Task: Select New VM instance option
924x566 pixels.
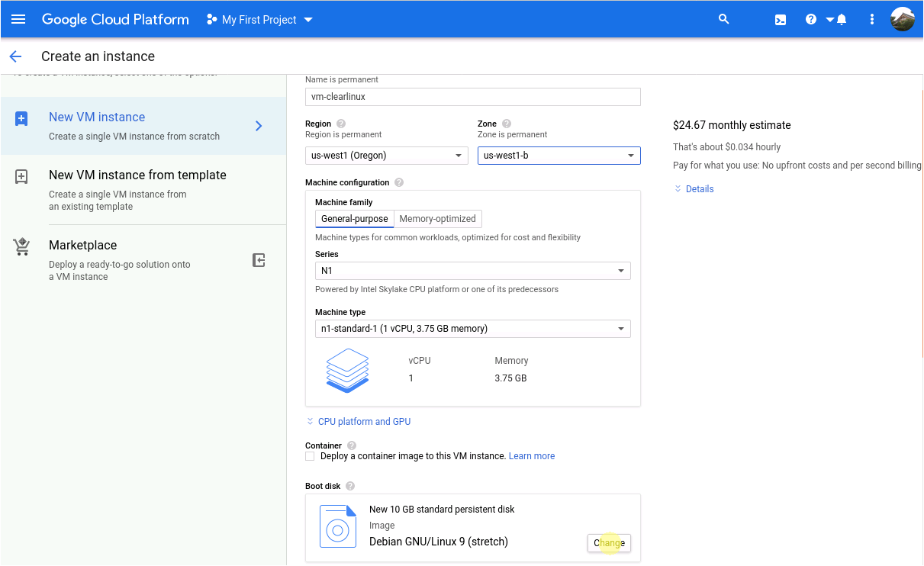Action: (143, 126)
